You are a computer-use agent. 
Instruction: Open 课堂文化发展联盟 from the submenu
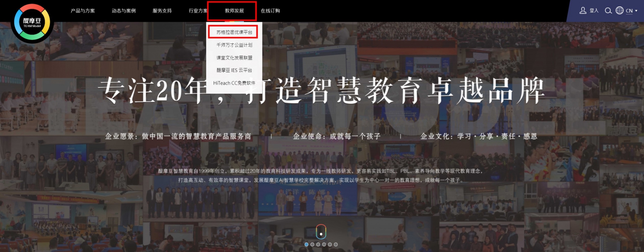click(x=234, y=58)
